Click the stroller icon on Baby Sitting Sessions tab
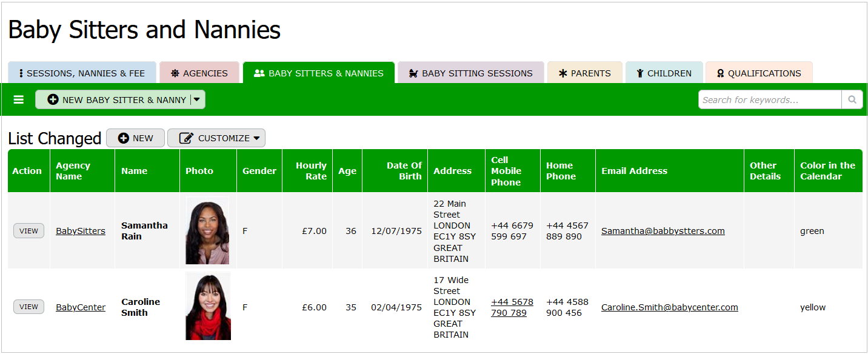 414,73
